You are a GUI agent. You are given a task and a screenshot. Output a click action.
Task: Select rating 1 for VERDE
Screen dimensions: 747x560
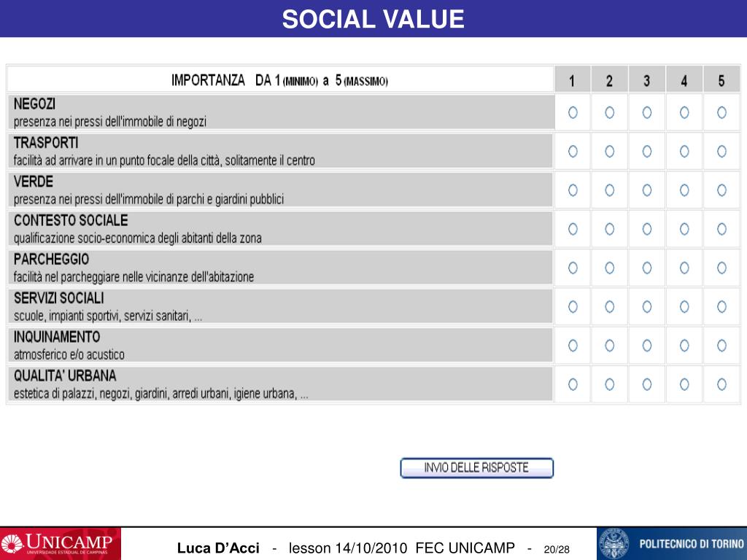coord(573,190)
